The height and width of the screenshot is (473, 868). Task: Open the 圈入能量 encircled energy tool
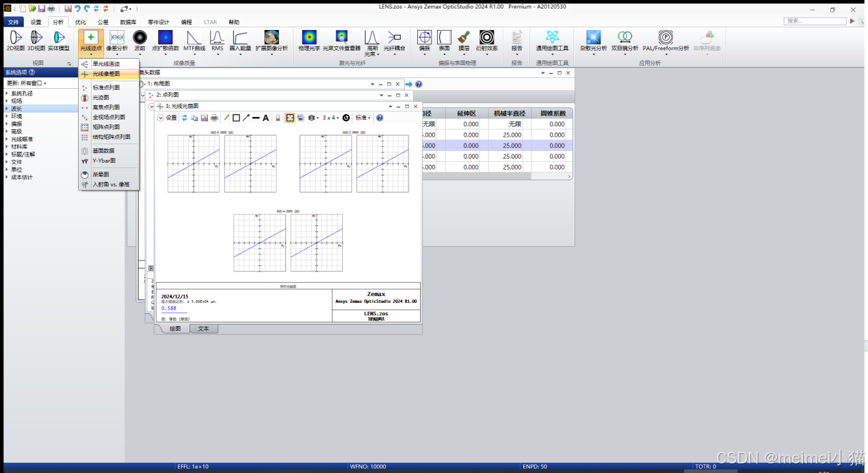coord(240,41)
